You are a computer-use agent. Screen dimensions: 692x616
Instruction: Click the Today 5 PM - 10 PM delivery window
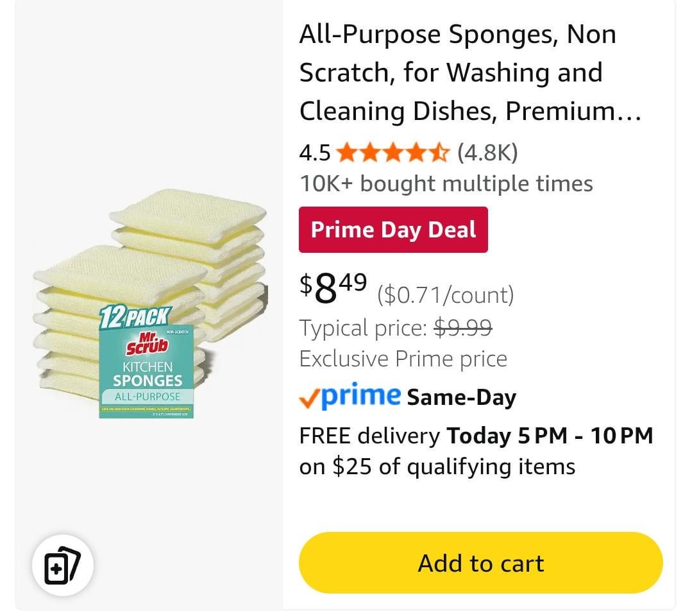coord(550,436)
